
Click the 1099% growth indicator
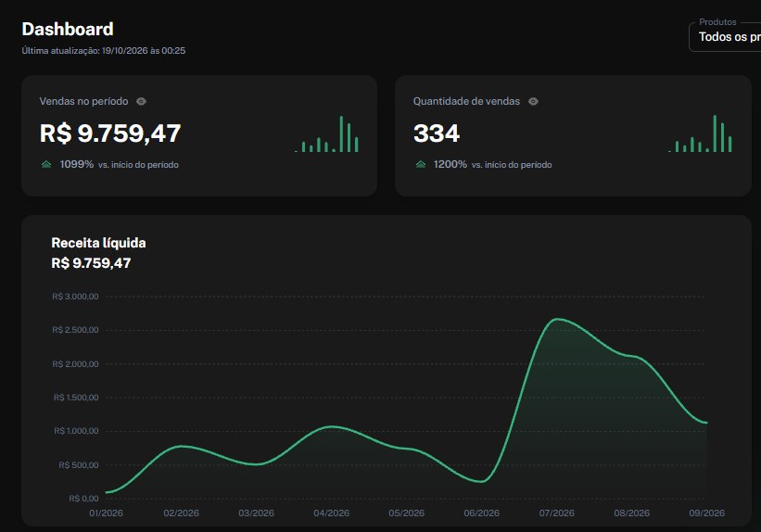point(77,164)
